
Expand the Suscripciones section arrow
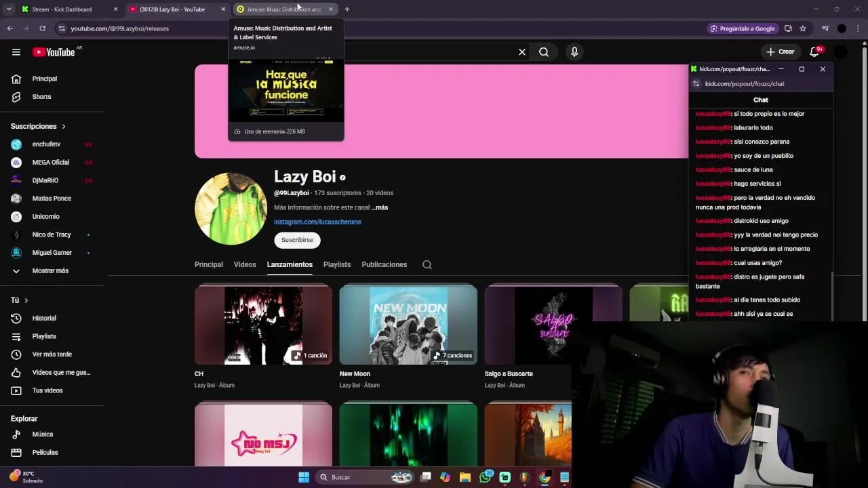[x=64, y=127]
